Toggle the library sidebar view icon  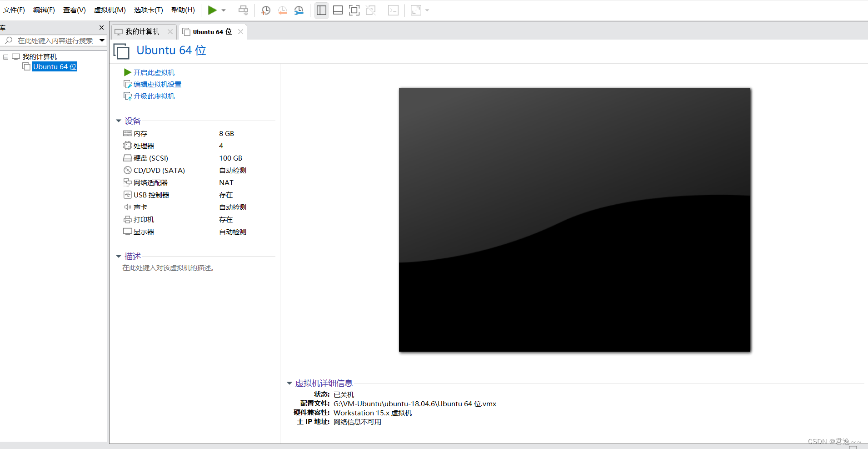click(x=321, y=10)
